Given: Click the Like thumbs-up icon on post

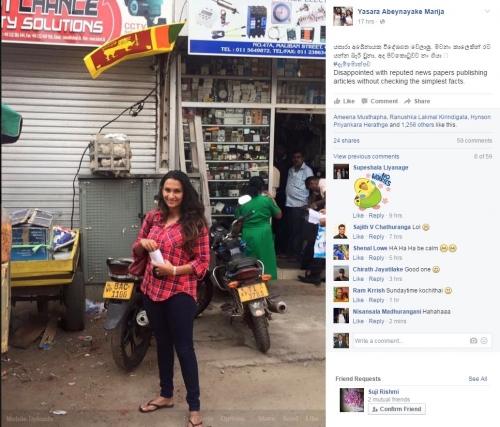Looking at the screenshot, I should [x=337, y=101].
